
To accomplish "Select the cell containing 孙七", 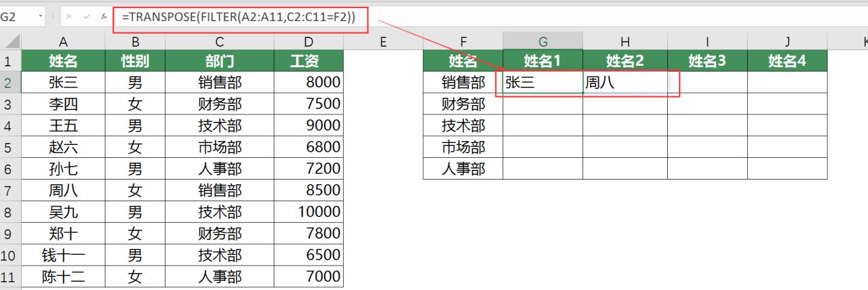I will 63,169.
